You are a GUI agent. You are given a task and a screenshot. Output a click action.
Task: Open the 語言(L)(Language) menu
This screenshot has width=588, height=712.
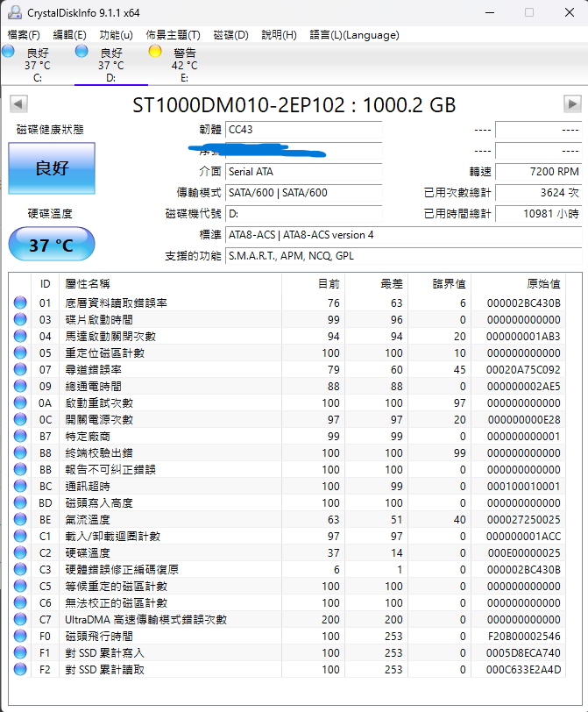coord(354,35)
